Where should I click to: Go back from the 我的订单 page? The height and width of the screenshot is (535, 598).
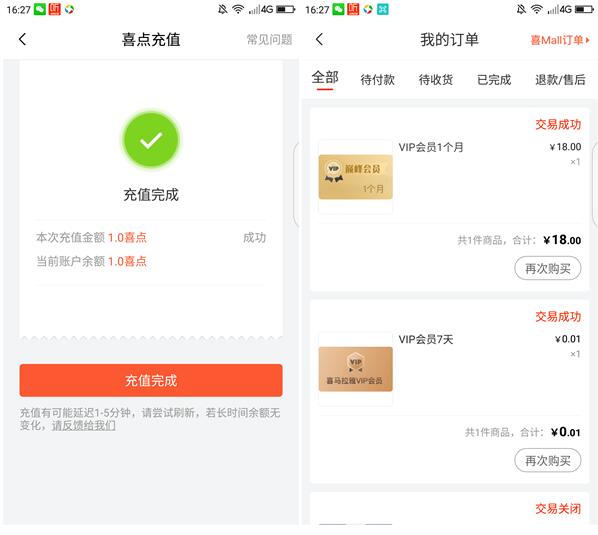320,39
